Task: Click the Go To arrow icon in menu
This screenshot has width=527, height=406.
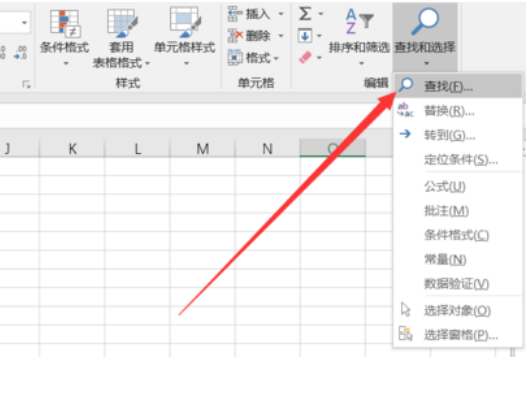Action: point(405,134)
